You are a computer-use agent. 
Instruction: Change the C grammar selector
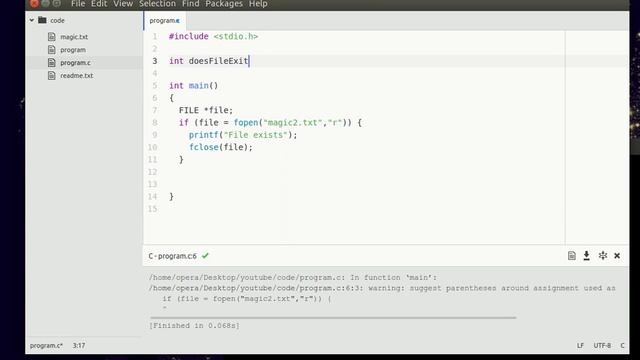coord(622,345)
